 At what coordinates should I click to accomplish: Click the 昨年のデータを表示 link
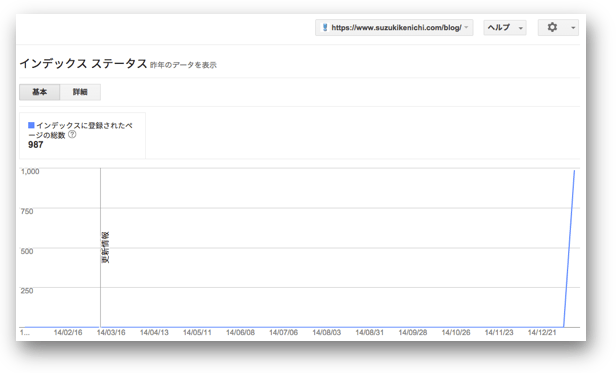pos(183,65)
